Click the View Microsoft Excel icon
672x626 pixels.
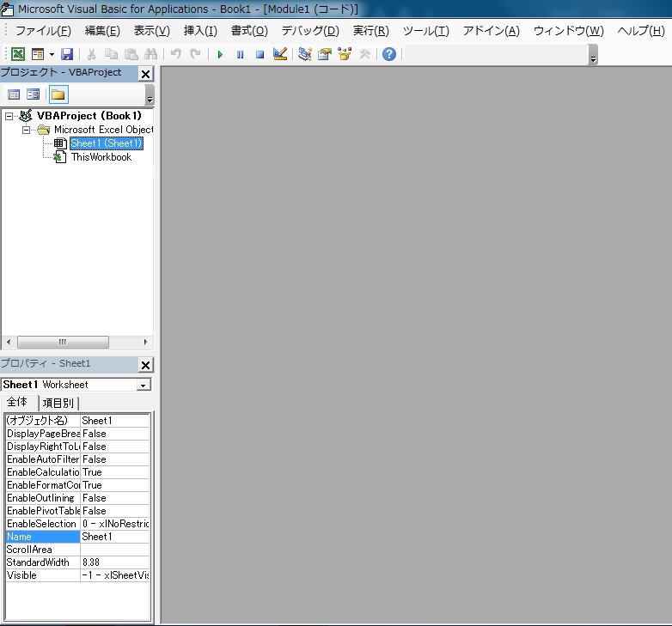[x=18, y=54]
